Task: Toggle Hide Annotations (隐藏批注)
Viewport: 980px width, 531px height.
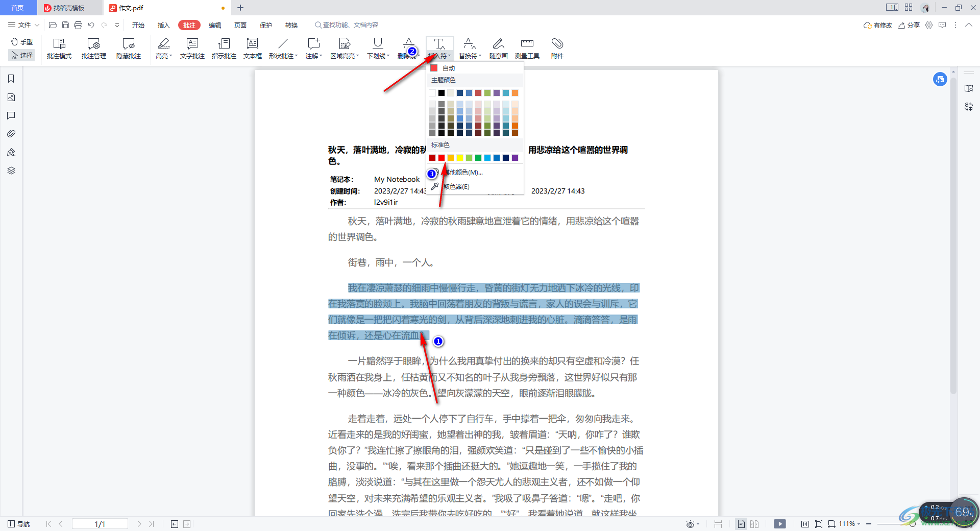Action: point(129,49)
